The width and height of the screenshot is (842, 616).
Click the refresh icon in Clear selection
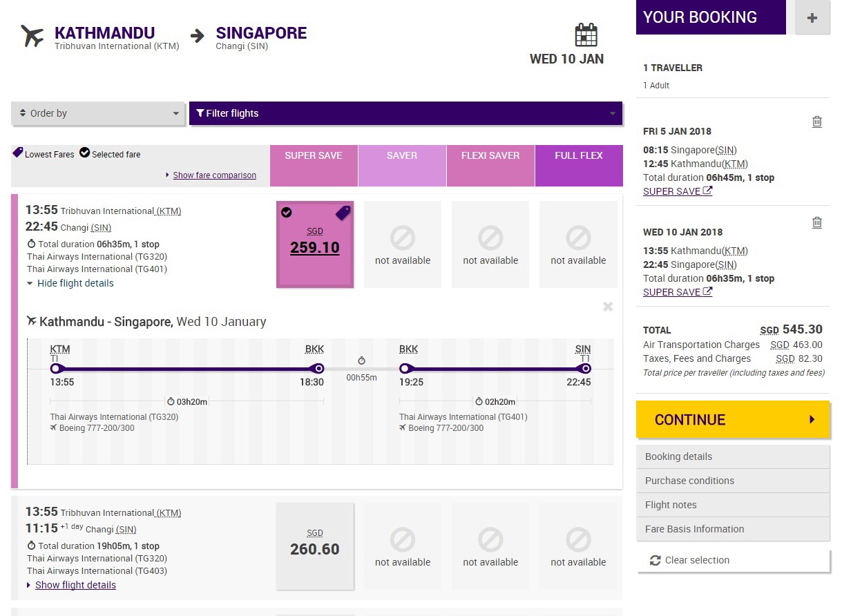[656, 561]
